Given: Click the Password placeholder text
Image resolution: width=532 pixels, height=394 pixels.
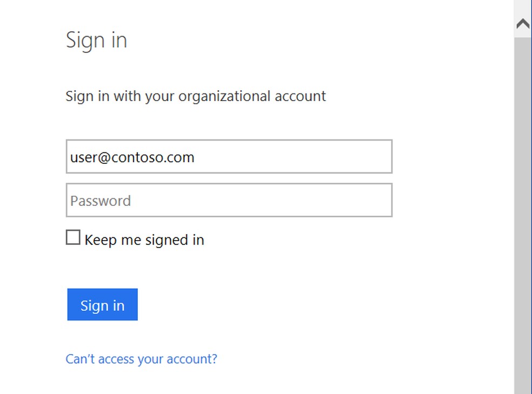Looking at the screenshot, I should click(x=101, y=201).
